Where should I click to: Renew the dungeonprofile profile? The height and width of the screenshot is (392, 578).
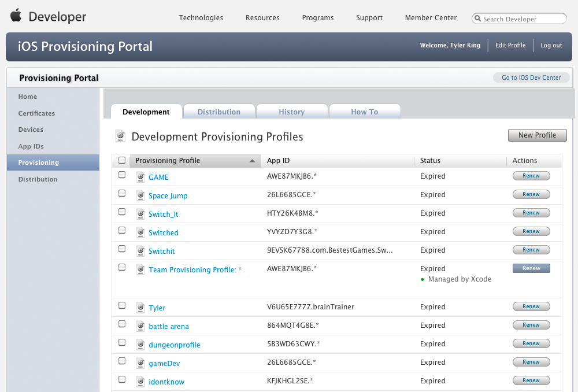pos(531,343)
